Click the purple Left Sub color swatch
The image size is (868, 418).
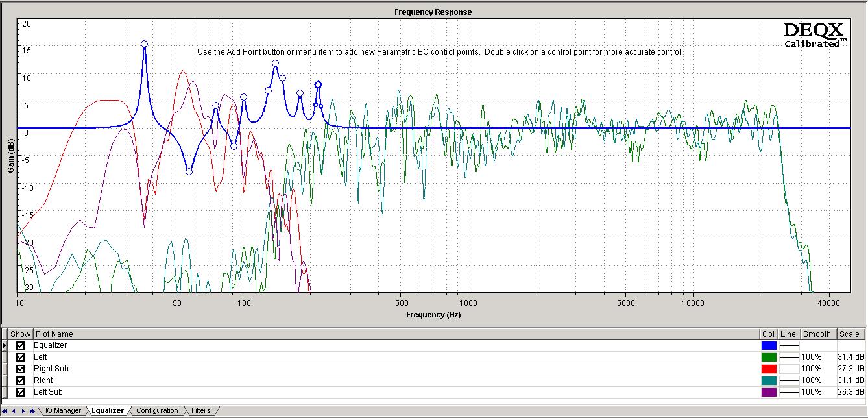[769, 392]
